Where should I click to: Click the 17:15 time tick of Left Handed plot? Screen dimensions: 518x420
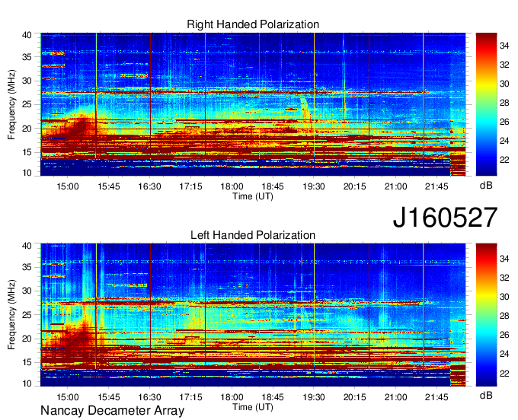[190, 397]
